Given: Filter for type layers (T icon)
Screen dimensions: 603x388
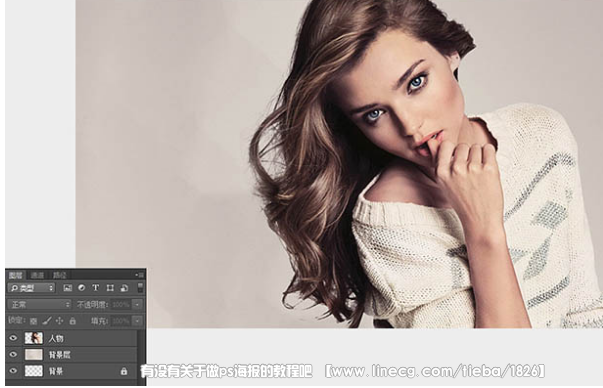Looking at the screenshot, I should click(x=95, y=288).
